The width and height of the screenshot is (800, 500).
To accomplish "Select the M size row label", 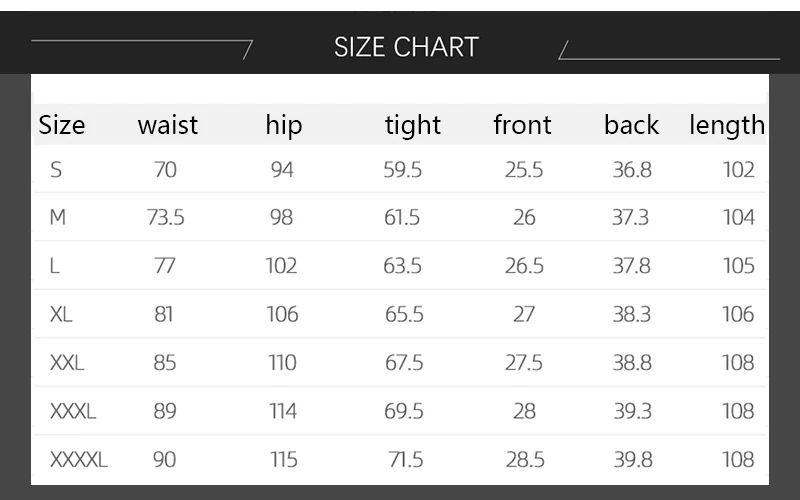I will pos(58,217).
